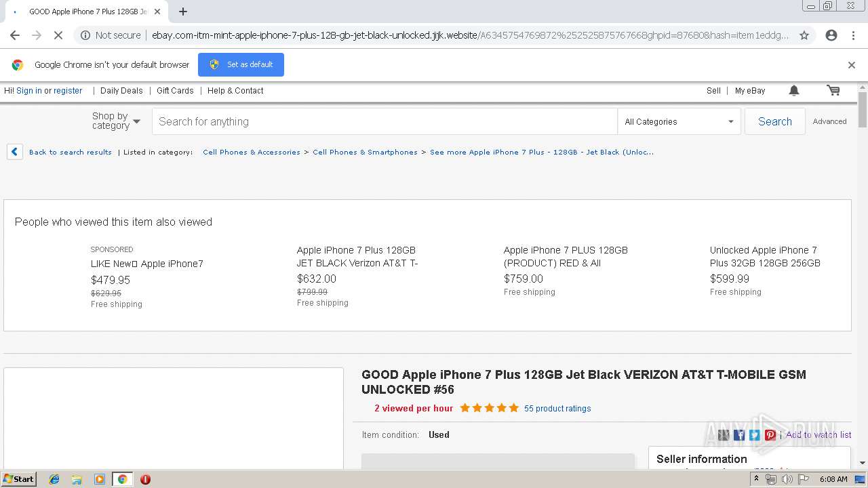Switch to Chrome taskbar button
Image resolution: width=868 pixels, height=488 pixels.
point(122,479)
